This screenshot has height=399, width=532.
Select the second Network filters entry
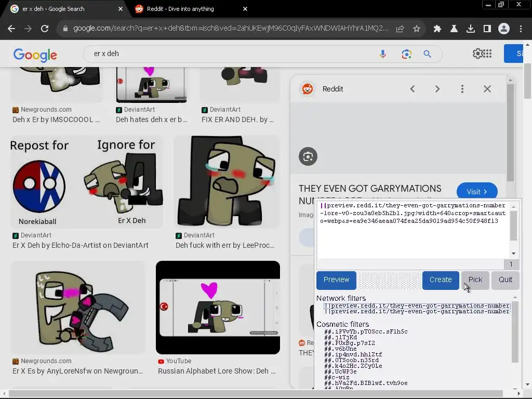click(x=417, y=312)
